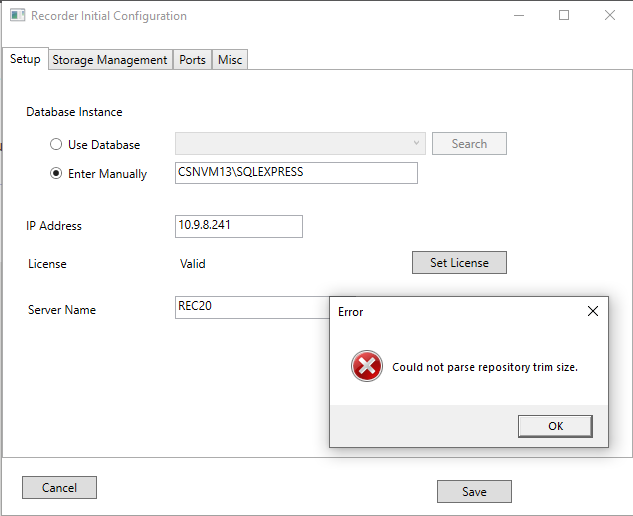
Task: Click the red error icon in dialog
Action: 367,367
